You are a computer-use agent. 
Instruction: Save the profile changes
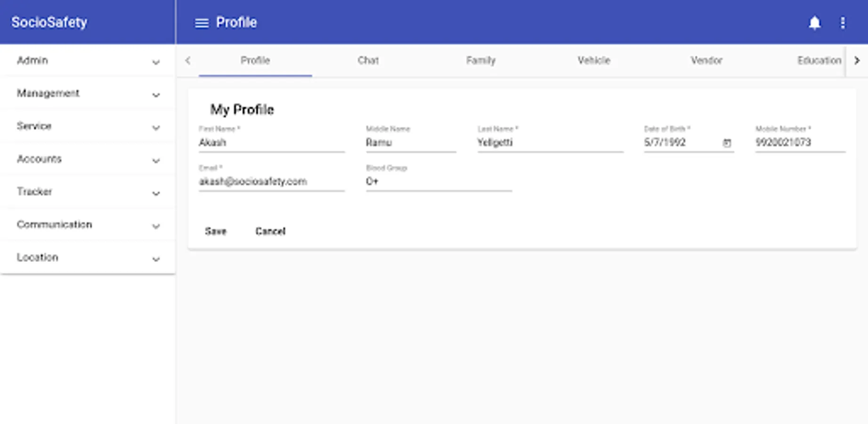tap(216, 231)
